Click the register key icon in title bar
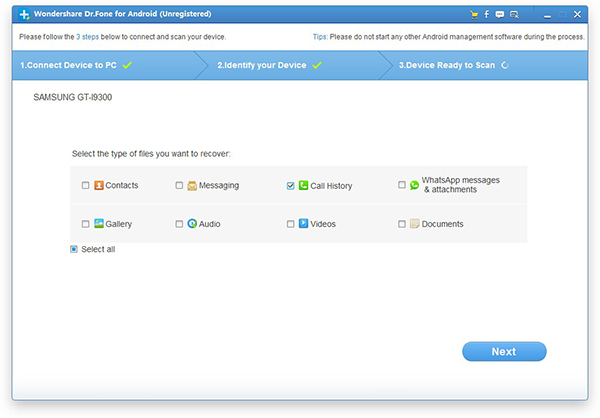This screenshot has width=600, height=418. click(x=514, y=15)
